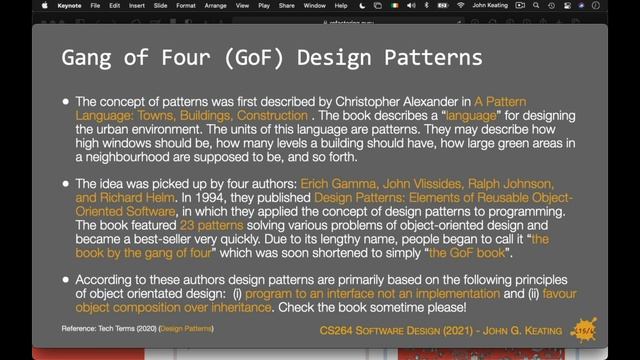This screenshot has height=360, width=640.
Task: Open the Edit menu
Action: coord(115,6)
